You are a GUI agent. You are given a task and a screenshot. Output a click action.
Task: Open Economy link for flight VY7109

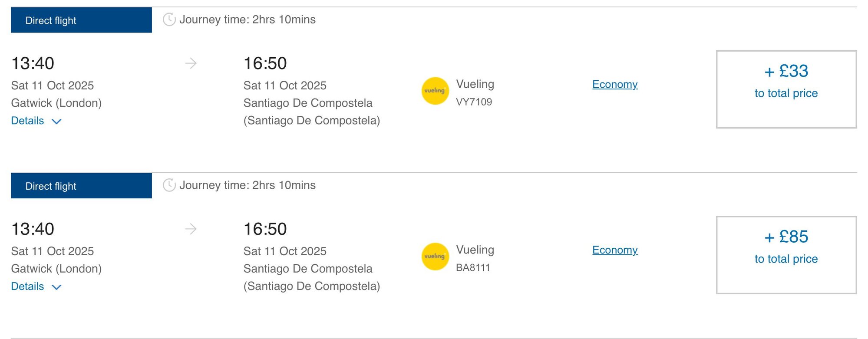(x=614, y=84)
